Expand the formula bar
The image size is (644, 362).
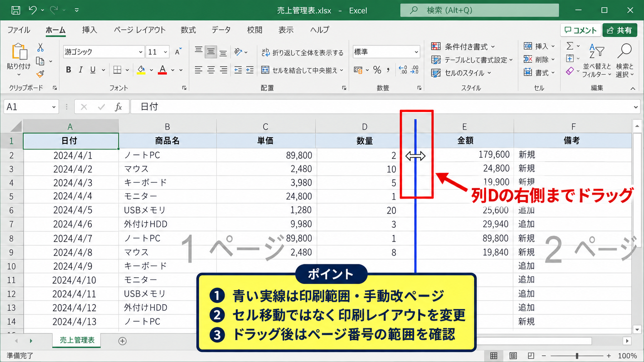click(x=636, y=107)
